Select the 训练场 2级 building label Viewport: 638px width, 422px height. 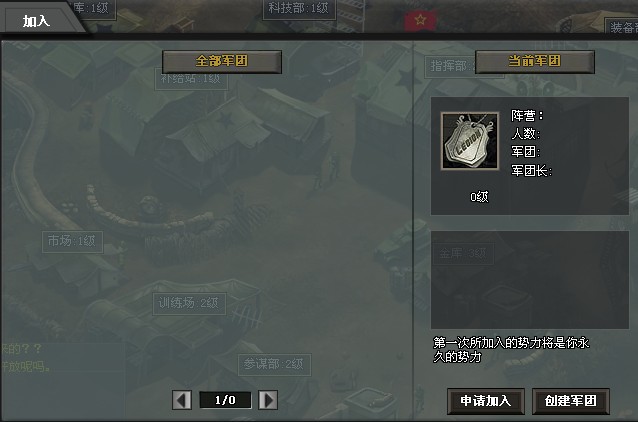tap(189, 304)
